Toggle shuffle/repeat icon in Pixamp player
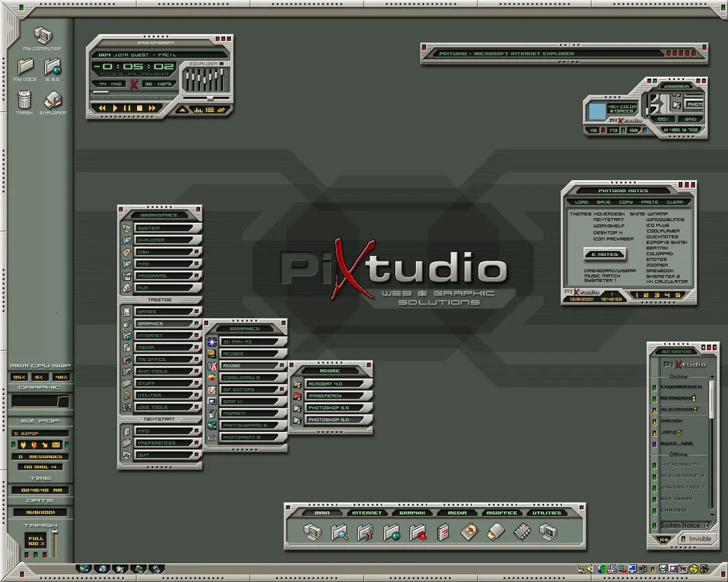 [221, 110]
